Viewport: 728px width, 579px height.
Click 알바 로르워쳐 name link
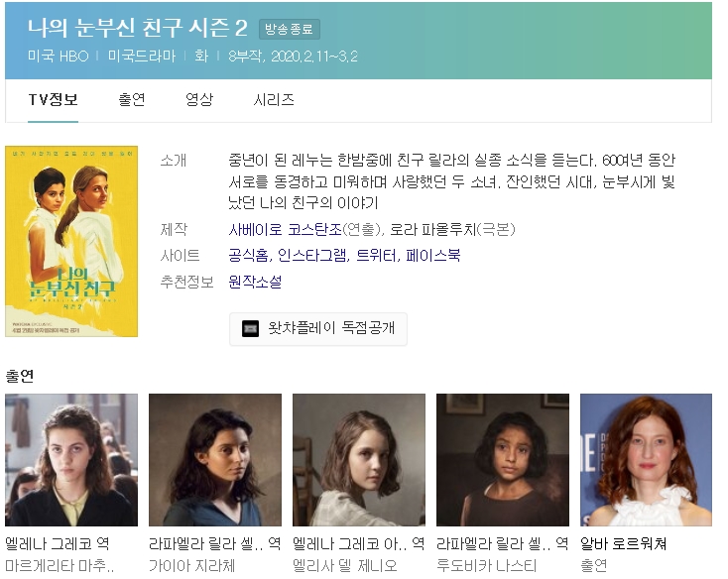tap(624, 544)
